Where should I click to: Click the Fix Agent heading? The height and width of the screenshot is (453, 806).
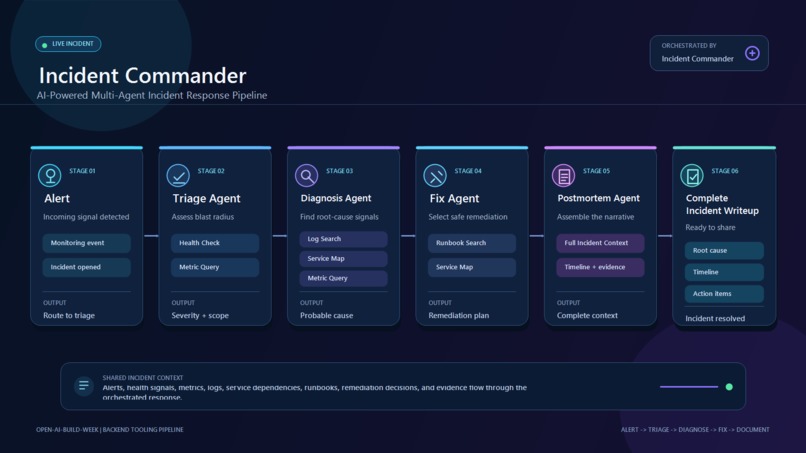[x=454, y=198]
